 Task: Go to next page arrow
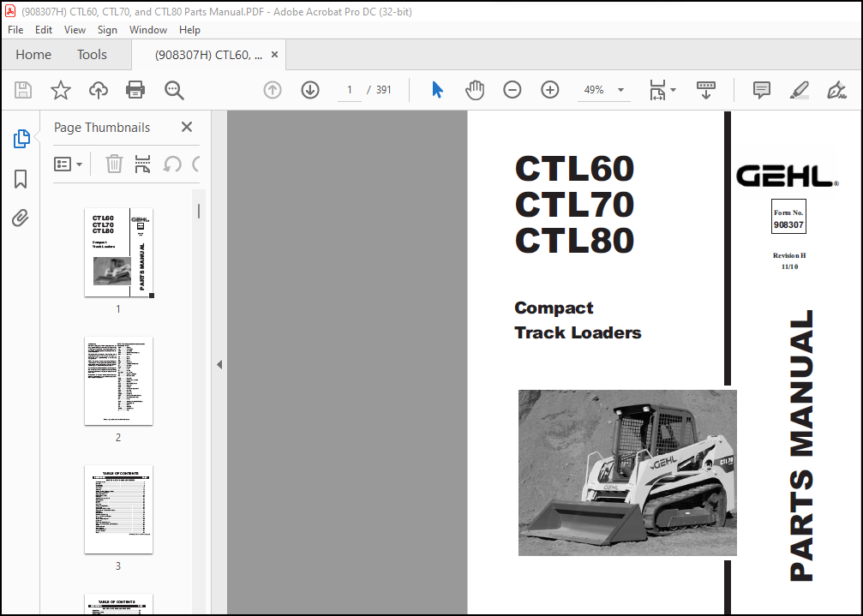pos(310,90)
